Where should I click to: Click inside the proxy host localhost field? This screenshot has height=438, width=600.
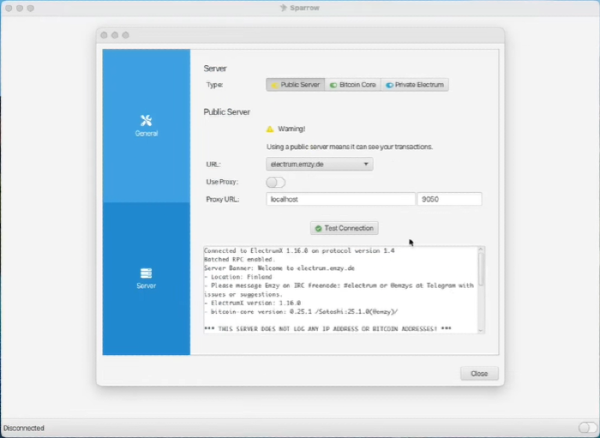339,199
